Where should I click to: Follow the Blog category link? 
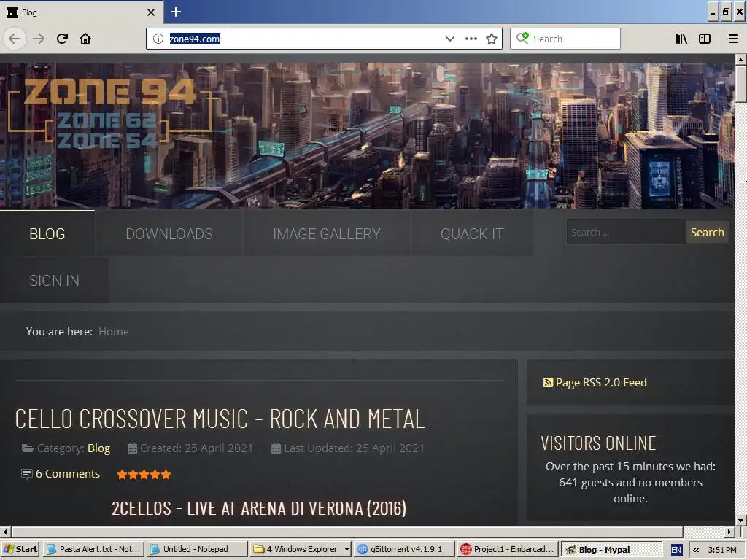pyautogui.click(x=98, y=448)
